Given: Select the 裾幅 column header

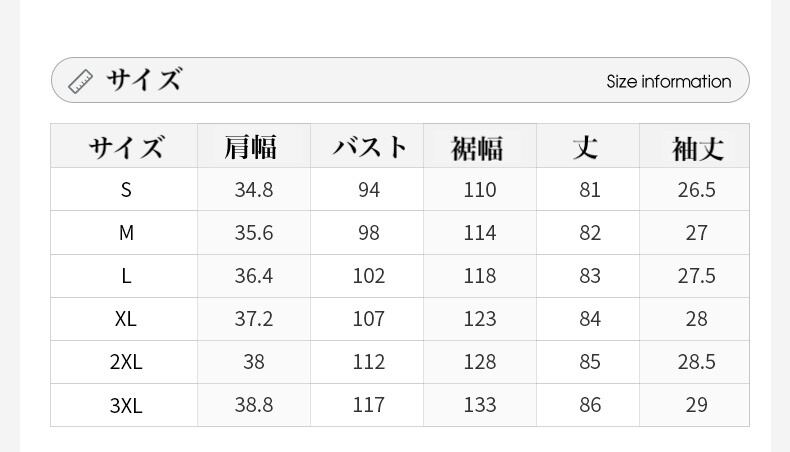Looking at the screenshot, I should 479,148.
